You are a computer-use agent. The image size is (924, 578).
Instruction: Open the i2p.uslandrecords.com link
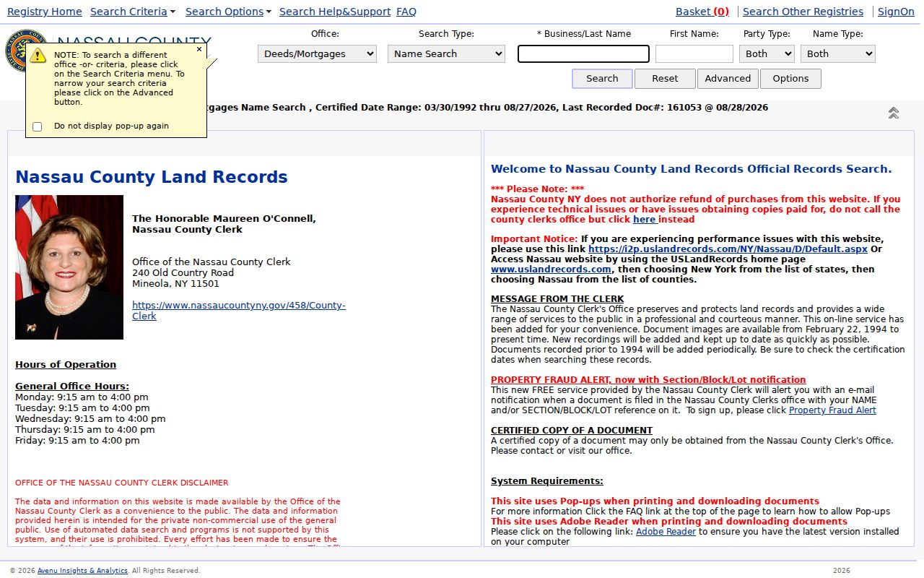(728, 249)
